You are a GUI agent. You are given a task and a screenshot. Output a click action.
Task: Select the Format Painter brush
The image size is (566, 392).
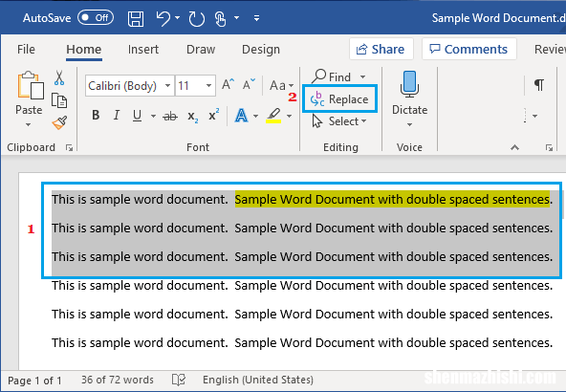(x=59, y=122)
